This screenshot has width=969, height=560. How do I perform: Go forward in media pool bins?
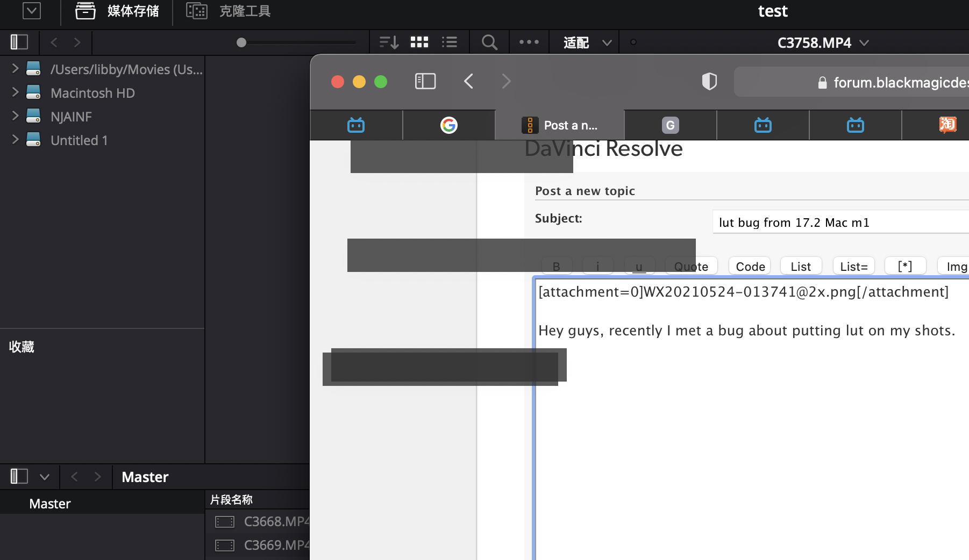(x=97, y=477)
